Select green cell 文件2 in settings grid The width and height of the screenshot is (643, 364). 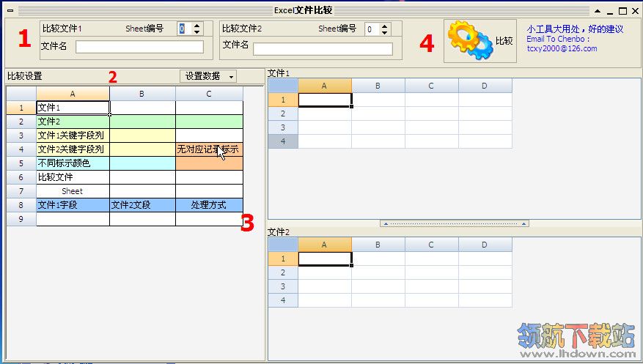(x=73, y=122)
